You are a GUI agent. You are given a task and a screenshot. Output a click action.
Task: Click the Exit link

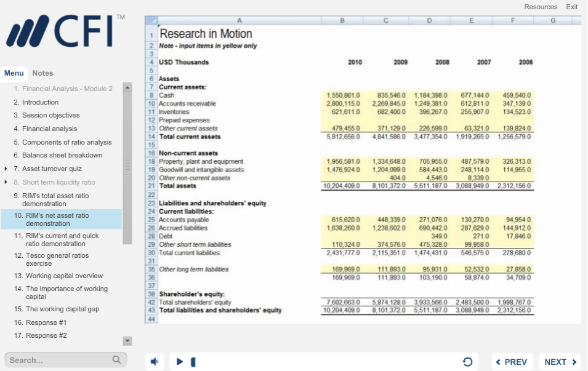tap(571, 7)
